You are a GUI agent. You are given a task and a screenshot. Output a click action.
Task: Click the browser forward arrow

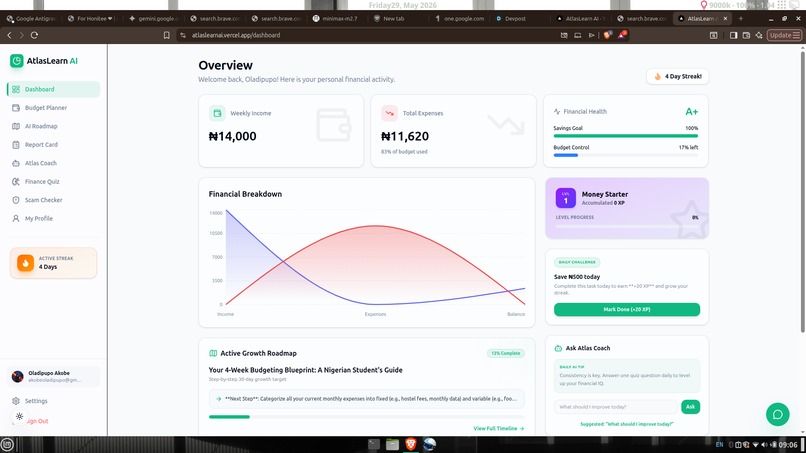point(21,35)
